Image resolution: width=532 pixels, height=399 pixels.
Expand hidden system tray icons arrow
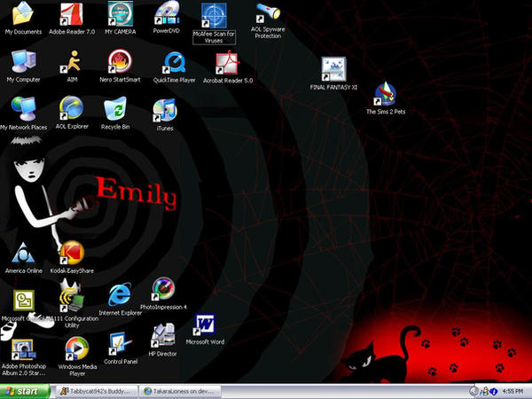474,392
